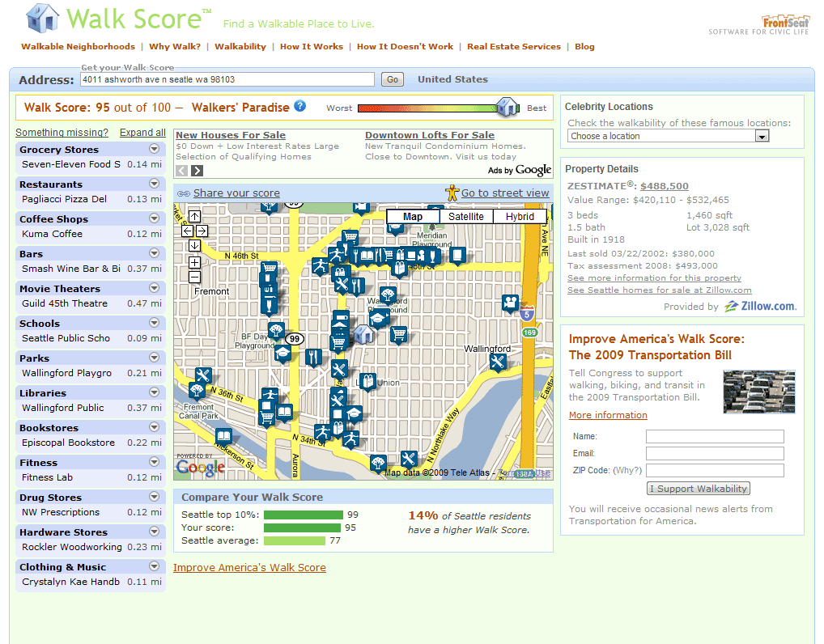Open the Blog nav item
The width and height of the screenshot is (824, 644).
tap(584, 47)
